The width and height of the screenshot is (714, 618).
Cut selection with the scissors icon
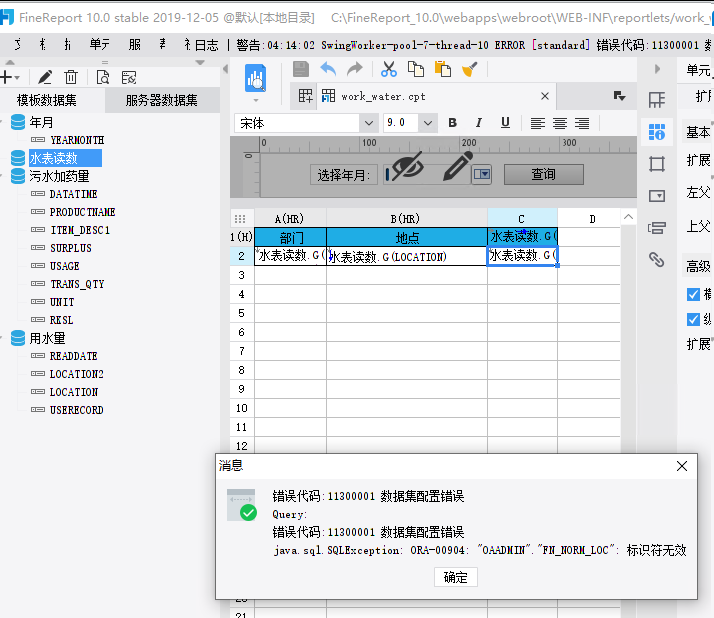[x=388, y=69]
